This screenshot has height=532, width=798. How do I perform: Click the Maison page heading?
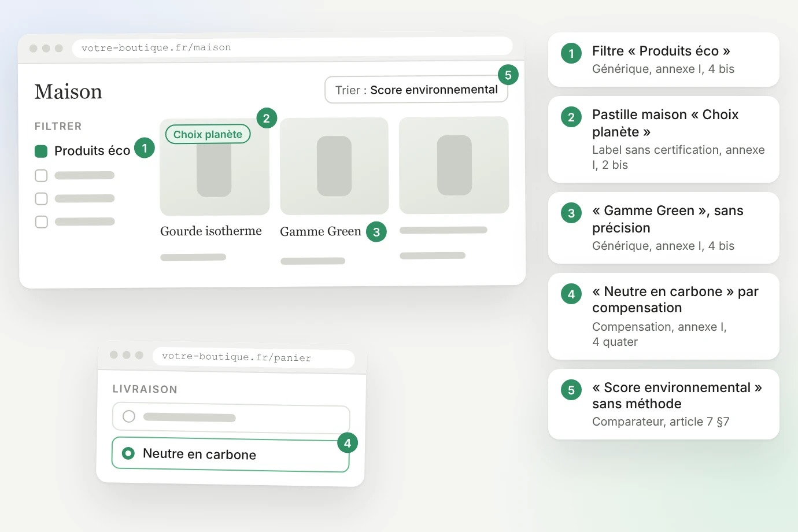pyautogui.click(x=68, y=92)
